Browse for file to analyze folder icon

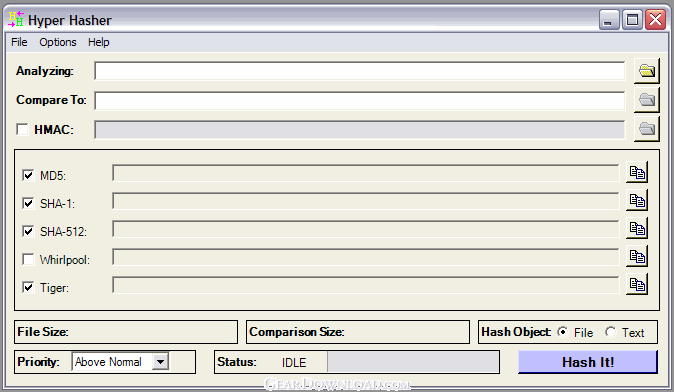coord(646,70)
